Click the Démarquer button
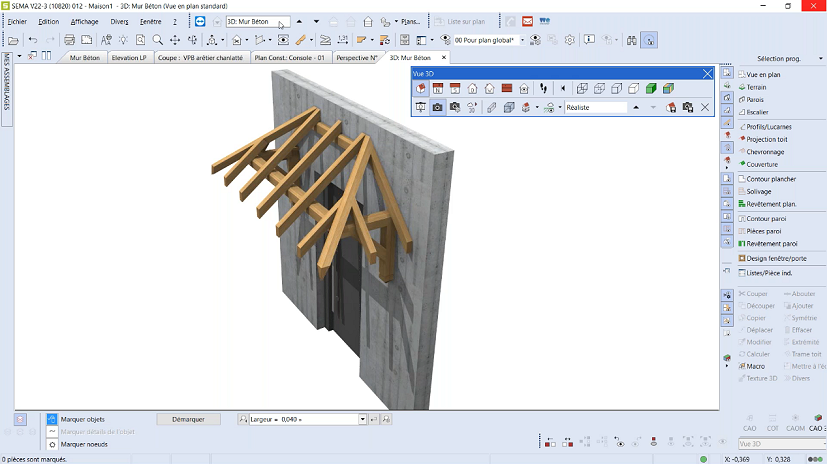The height and width of the screenshot is (464, 827). pyautogui.click(x=188, y=419)
